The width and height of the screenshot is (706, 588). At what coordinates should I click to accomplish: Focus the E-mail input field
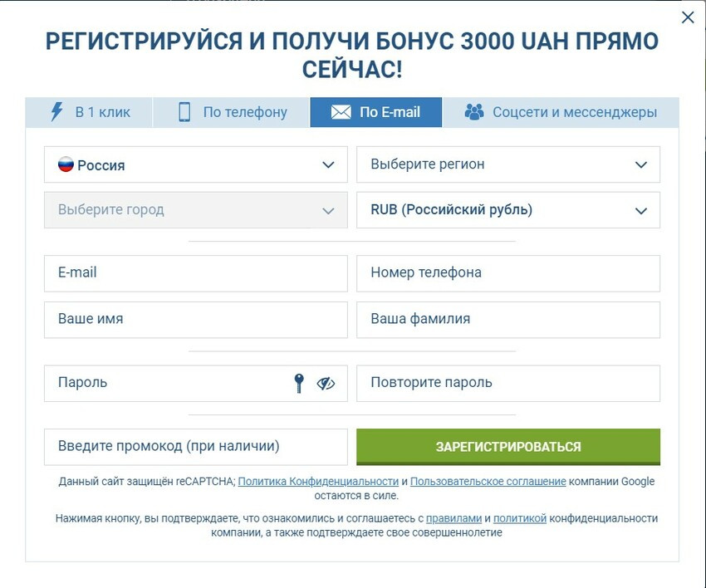(196, 273)
